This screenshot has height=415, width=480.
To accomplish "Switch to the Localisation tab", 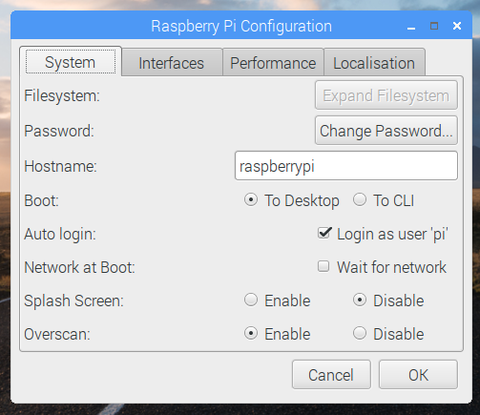I will 374,63.
